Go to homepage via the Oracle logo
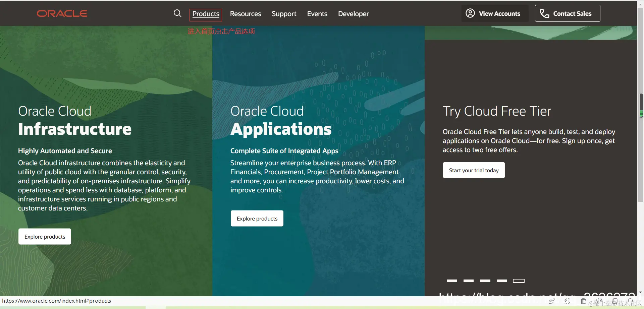Image resolution: width=644 pixels, height=309 pixels. (62, 13)
